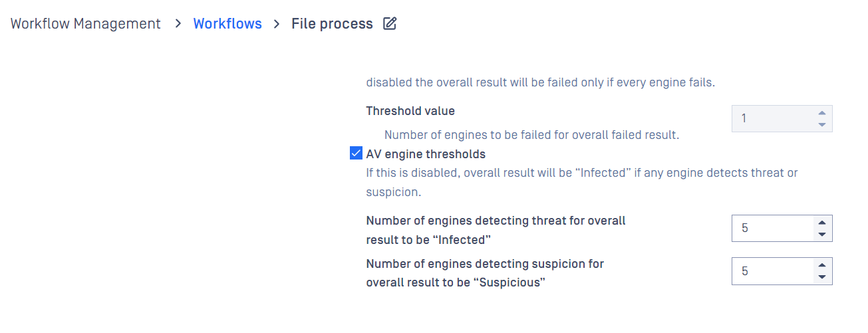The image size is (868, 333).
Task: Uncheck the AV engine thresholds checkbox
Action: click(356, 154)
